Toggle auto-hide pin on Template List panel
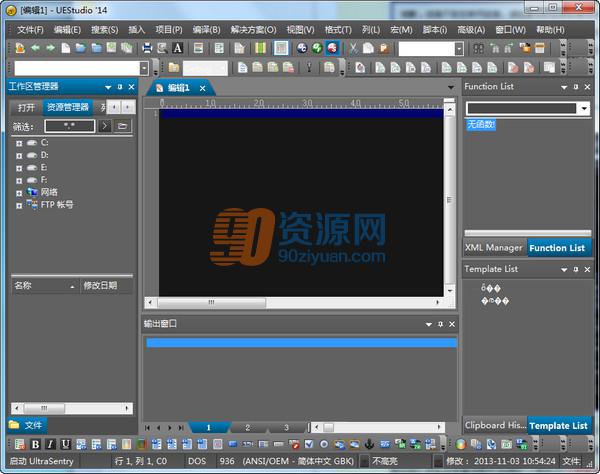 [576, 269]
